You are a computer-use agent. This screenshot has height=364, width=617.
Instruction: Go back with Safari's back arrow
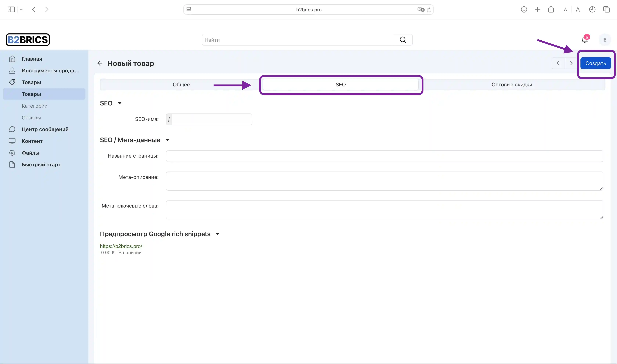click(x=34, y=9)
